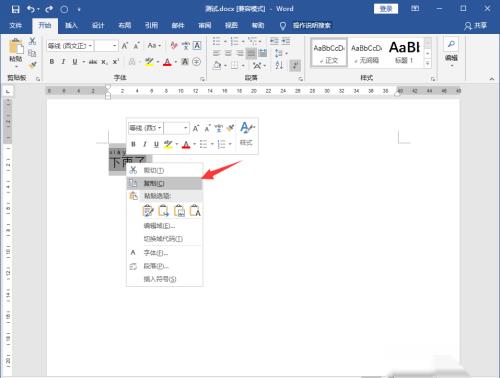Click the Phonetic Guide icon in ribbon
The image size is (500, 378).
click(x=186, y=46)
